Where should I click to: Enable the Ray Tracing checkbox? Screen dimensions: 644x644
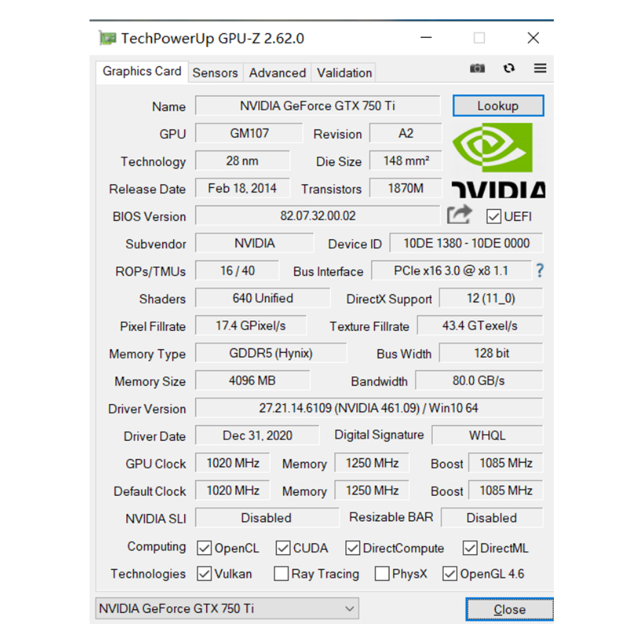[x=281, y=574]
